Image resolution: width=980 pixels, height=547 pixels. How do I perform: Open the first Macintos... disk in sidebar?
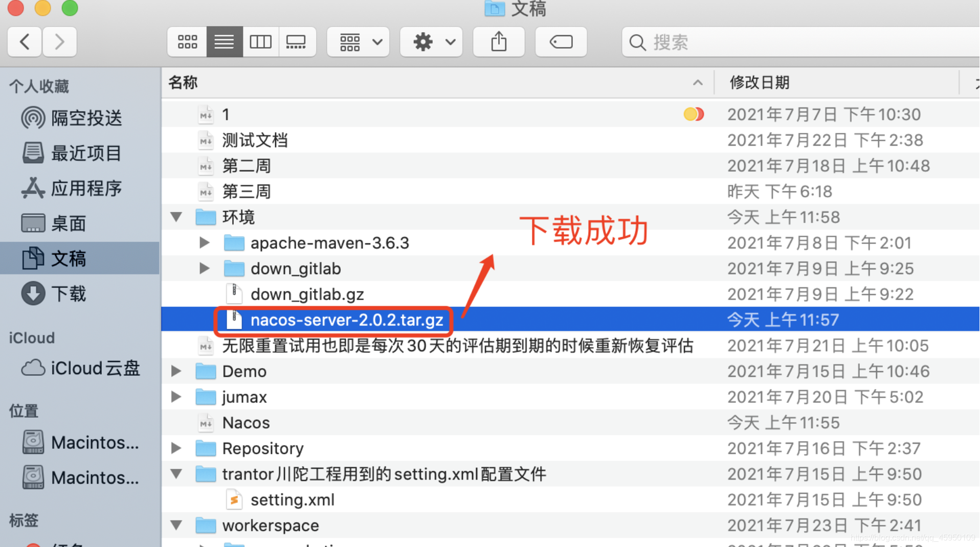click(81, 442)
